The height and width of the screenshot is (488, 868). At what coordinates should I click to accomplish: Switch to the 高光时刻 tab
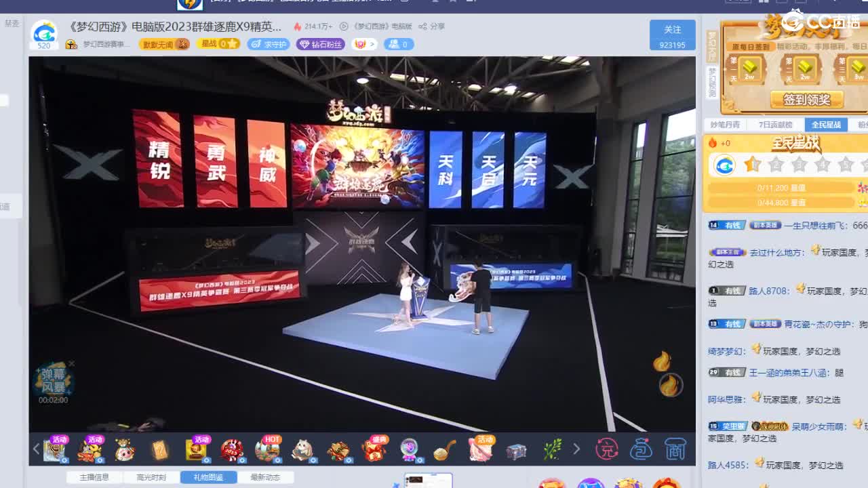(x=151, y=477)
